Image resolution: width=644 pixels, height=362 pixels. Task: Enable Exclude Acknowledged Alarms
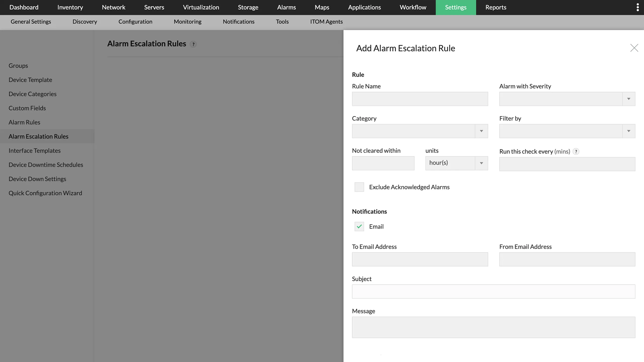359,187
